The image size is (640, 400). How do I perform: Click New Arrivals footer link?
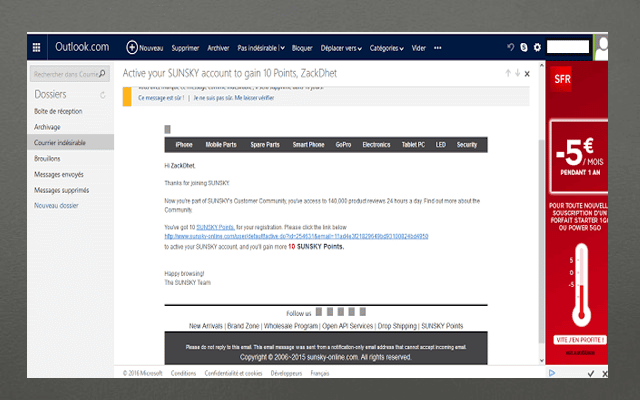[206, 326]
